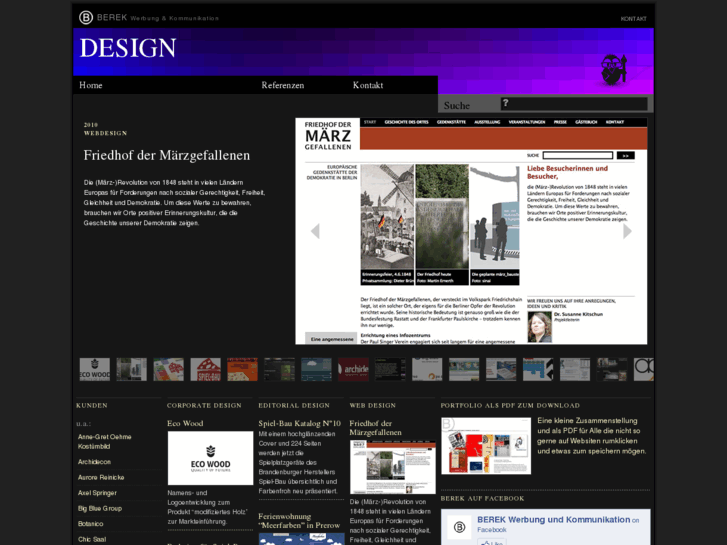727x545 pixels.
Task: Click the WEBDESIGN category label
Action: tap(105, 133)
